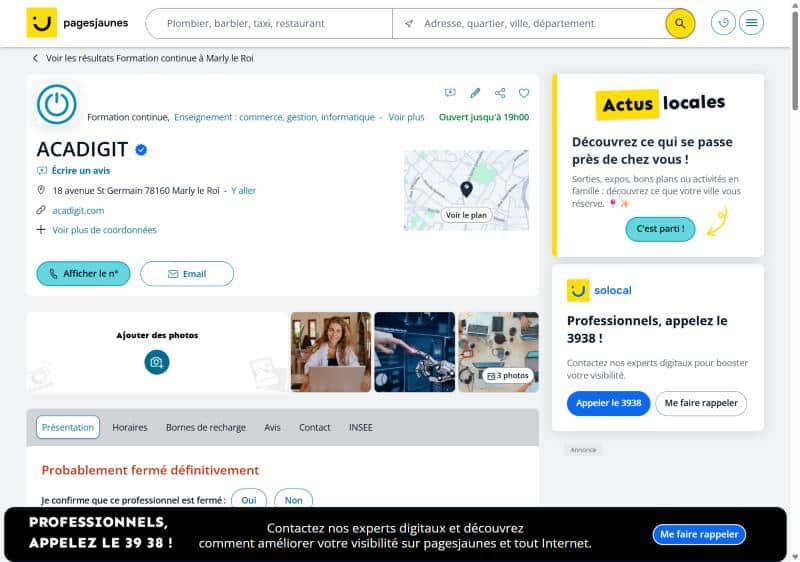Select the Présentation tab
This screenshot has width=800, height=562.
click(68, 427)
